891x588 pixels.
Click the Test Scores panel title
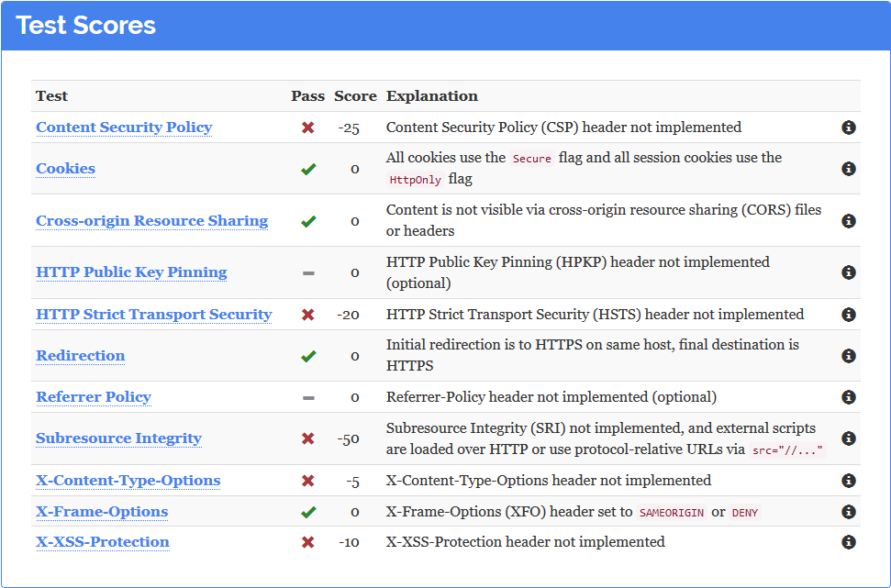pyautogui.click(x=86, y=26)
